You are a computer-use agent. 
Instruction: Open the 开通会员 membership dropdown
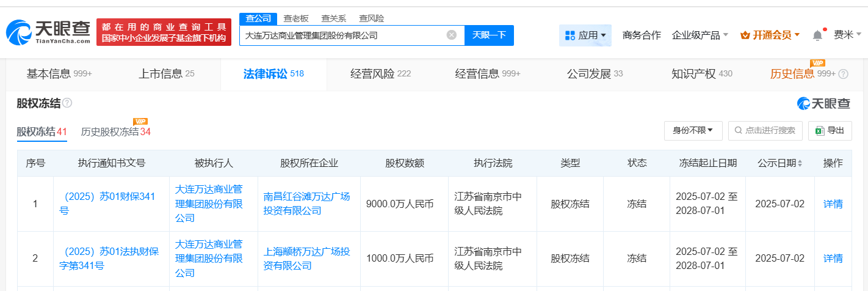point(770,35)
